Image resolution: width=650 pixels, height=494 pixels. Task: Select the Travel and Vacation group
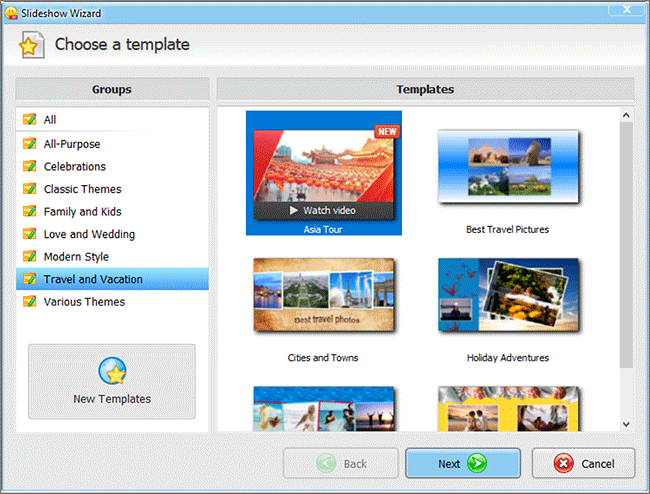[x=112, y=279]
